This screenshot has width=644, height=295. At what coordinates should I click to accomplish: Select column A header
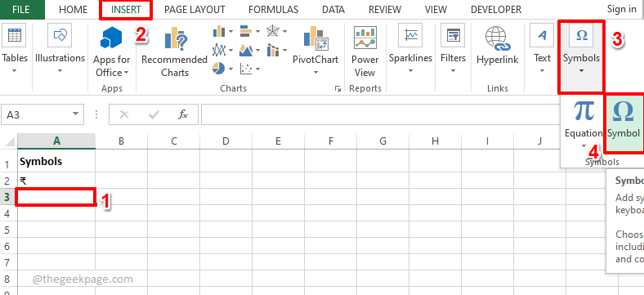tap(56, 141)
